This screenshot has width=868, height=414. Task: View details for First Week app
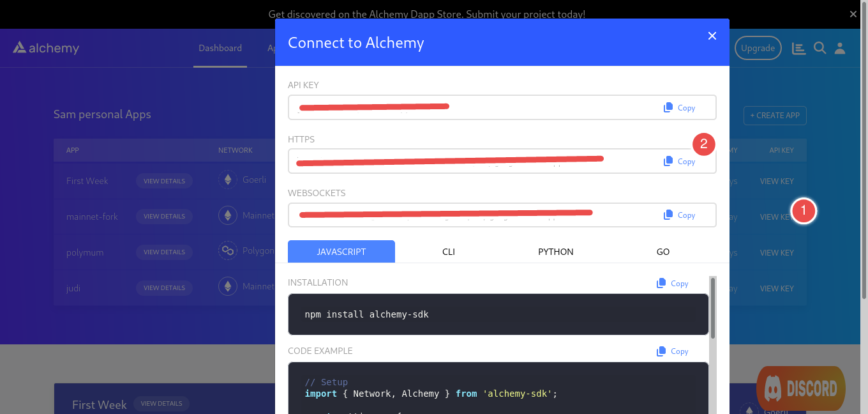pos(164,181)
